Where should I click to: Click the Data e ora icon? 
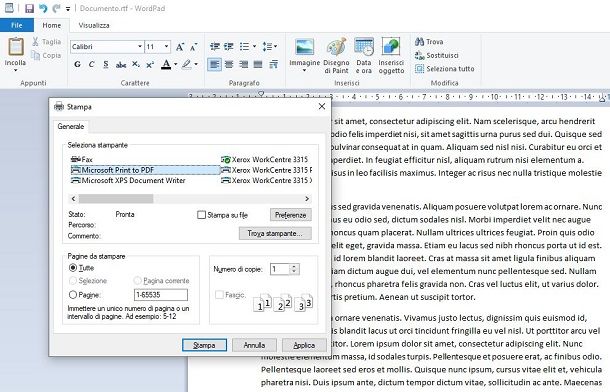[364, 47]
